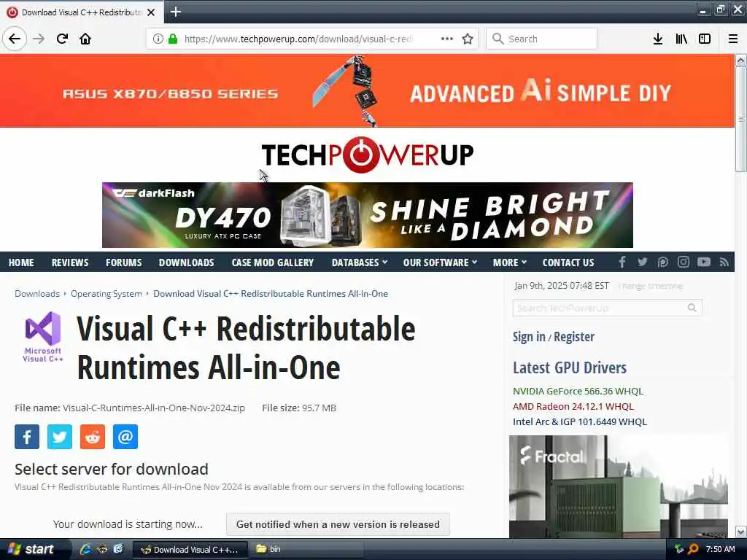The width and height of the screenshot is (747, 560).
Task: Open the YouTube icon in nav bar
Action: click(704, 262)
